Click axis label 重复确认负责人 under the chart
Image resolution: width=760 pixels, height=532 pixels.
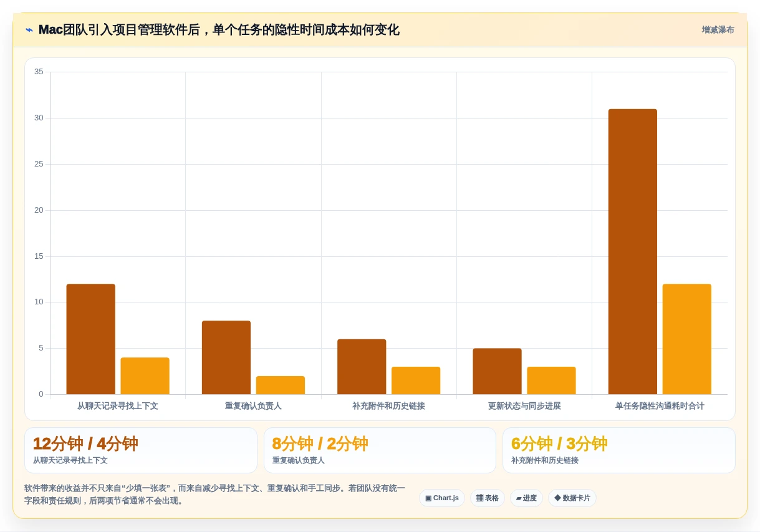point(253,406)
